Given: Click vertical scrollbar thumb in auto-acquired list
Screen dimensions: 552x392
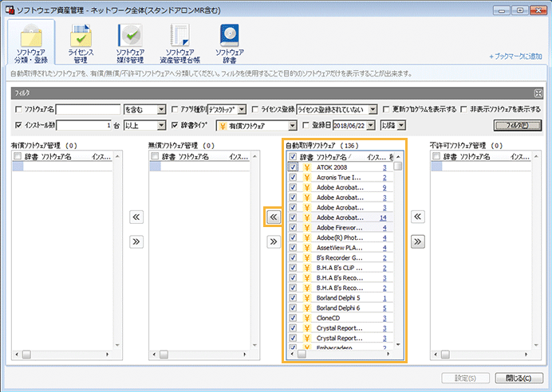Looking at the screenshot, I should point(398,166).
